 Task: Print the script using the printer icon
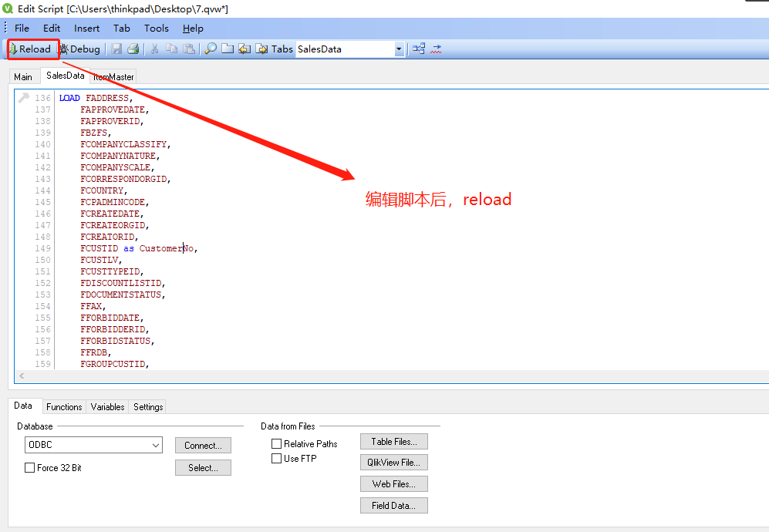[133, 49]
